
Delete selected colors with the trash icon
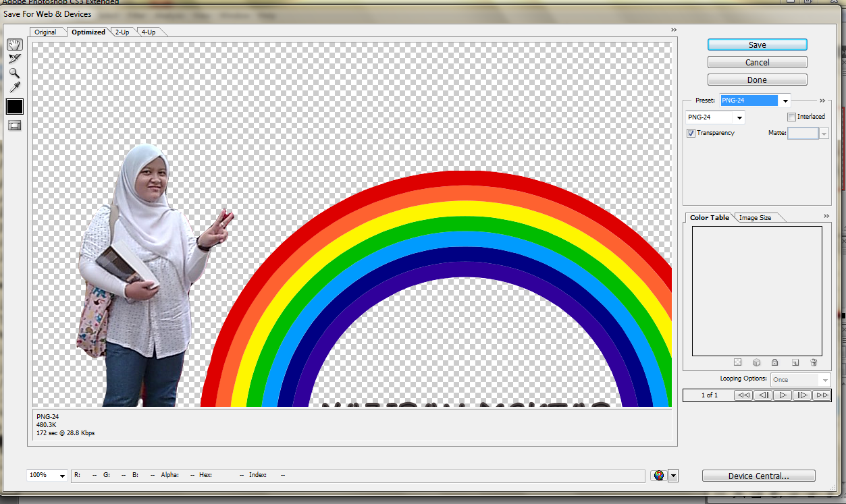pyautogui.click(x=814, y=362)
